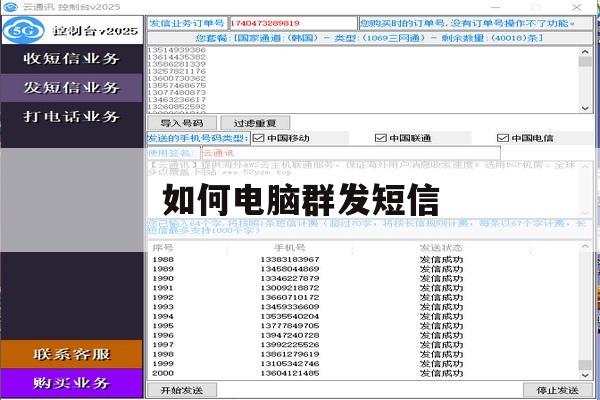
Task: Click the 联系客服 button
Action: 72,354
